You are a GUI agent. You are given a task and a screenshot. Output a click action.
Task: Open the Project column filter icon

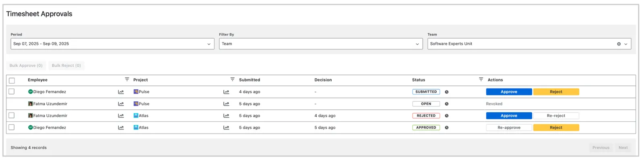[x=232, y=80]
